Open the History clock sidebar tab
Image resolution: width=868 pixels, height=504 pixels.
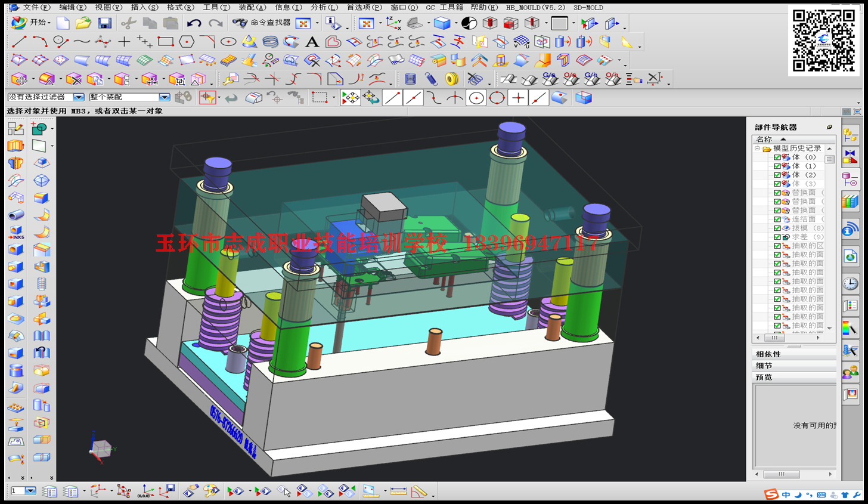click(851, 283)
